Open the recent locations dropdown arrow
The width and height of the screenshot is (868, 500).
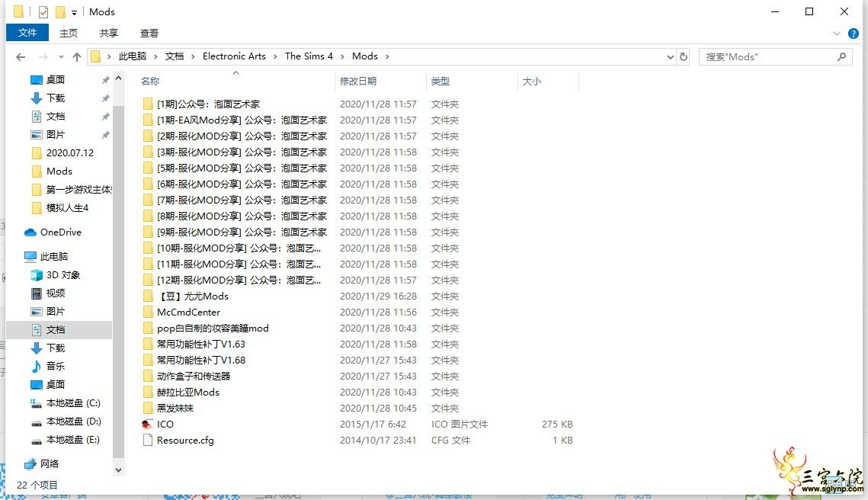pyautogui.click(x=61, y=57)
